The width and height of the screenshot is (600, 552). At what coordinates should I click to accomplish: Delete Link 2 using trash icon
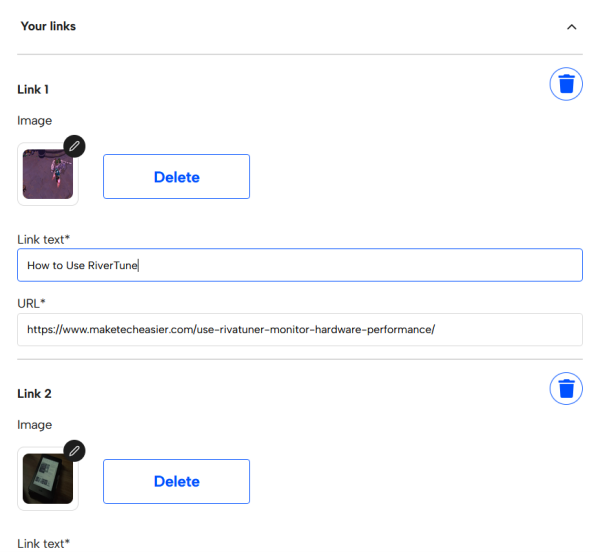pos(566,389)
